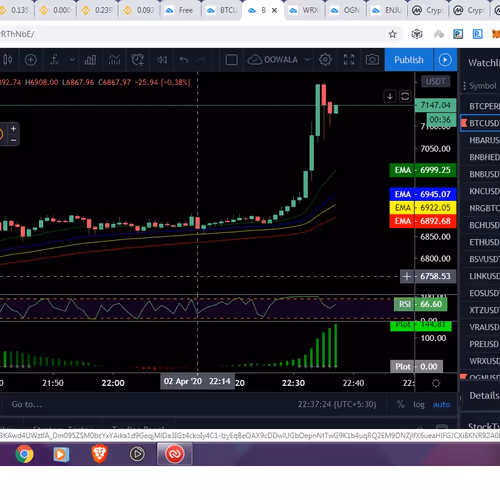Select the blue EMA 6945.07 label
Image resolution: width=500 pixels, height=500 pixels.
[423, 194]
